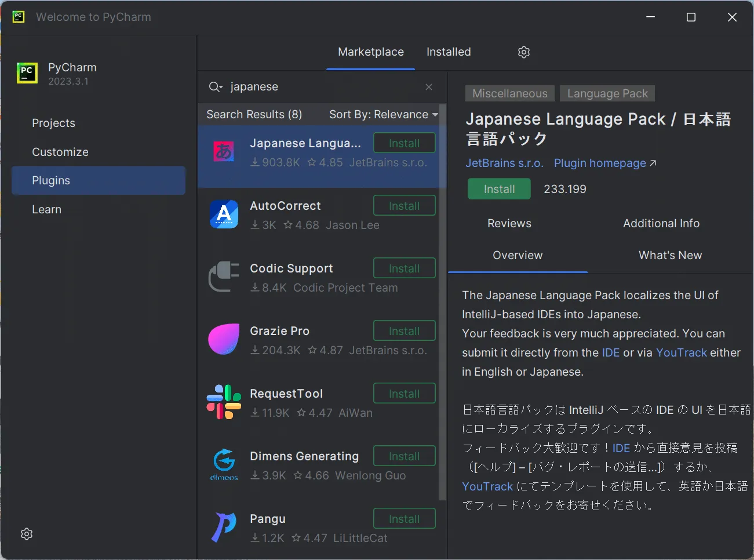Click version number 233.199

(x=565, y=189)
